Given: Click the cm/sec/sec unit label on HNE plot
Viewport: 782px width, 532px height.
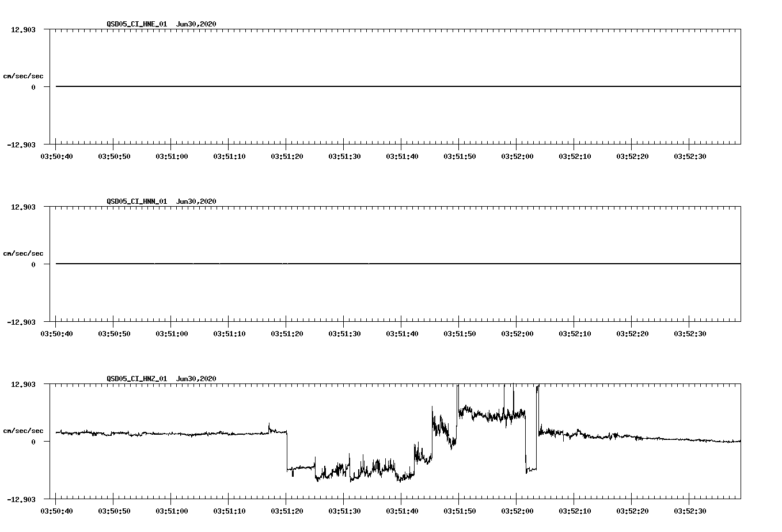Looking at the screenshot, I should [x=23, y=77].
